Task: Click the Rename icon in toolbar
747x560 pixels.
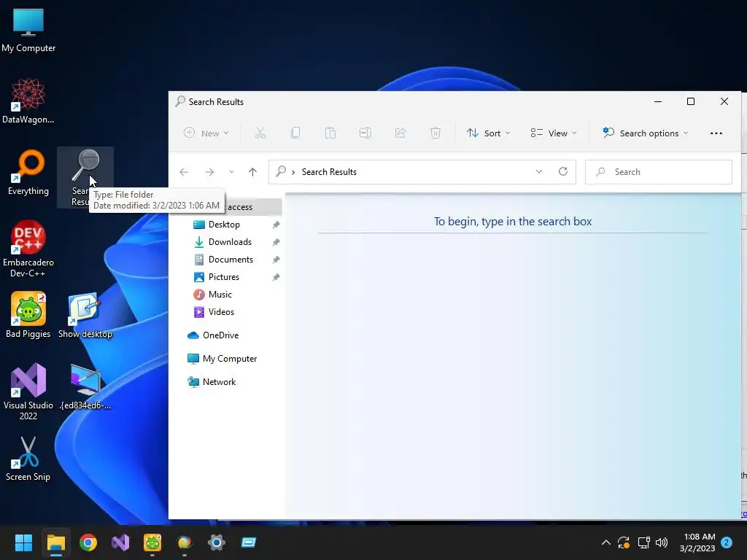Action: [365, 133]
